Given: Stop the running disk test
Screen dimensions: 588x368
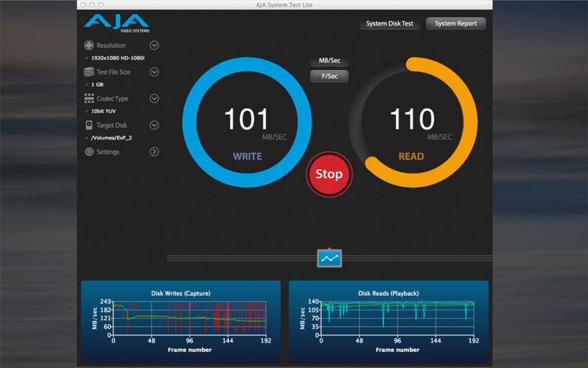Looking at the screenshot, I should pyautogui.click(x=329, y=174).
